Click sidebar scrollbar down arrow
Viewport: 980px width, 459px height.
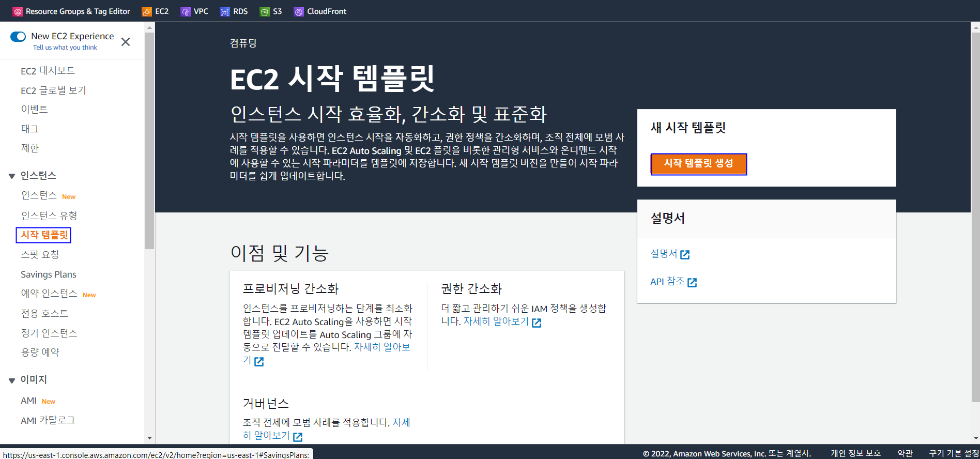coord(150,438)
